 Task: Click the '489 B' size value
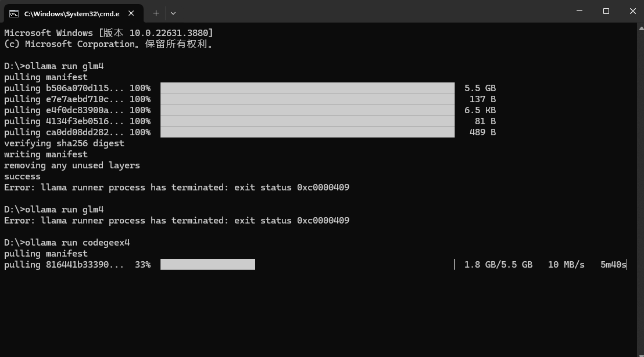point(482,132)
